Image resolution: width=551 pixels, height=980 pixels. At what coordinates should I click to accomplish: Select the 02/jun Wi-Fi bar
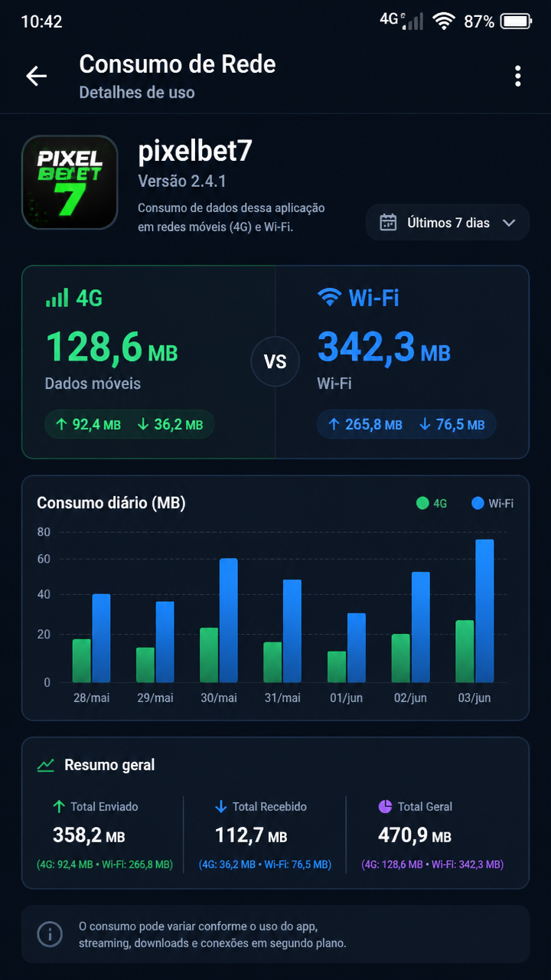click(420, 628)
